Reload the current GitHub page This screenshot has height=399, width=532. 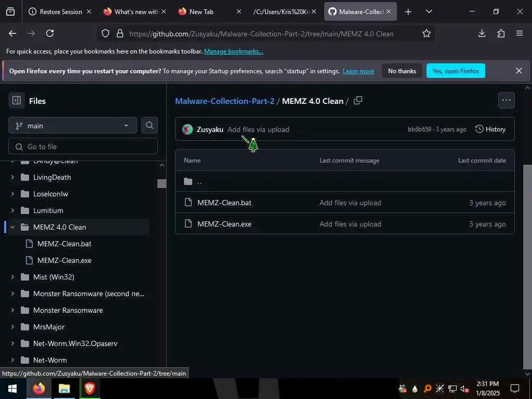(50, 33)
